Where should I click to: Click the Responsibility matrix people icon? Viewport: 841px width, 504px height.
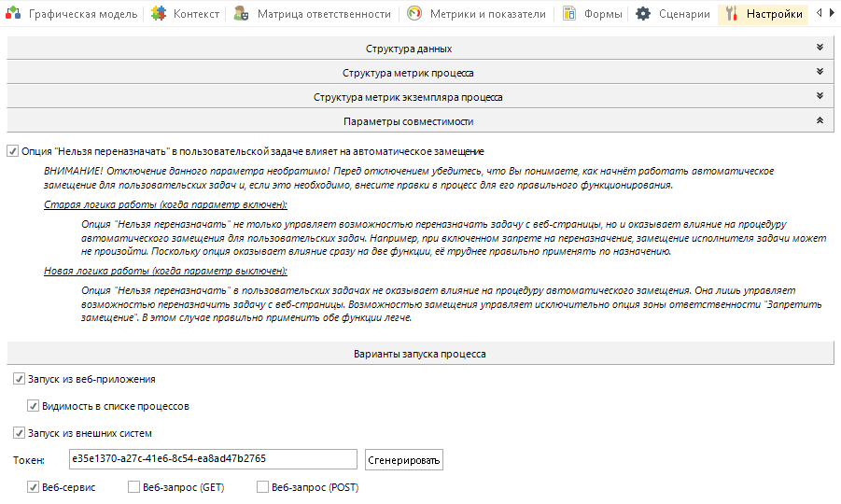pyautogui.click(x=242, y=14)
